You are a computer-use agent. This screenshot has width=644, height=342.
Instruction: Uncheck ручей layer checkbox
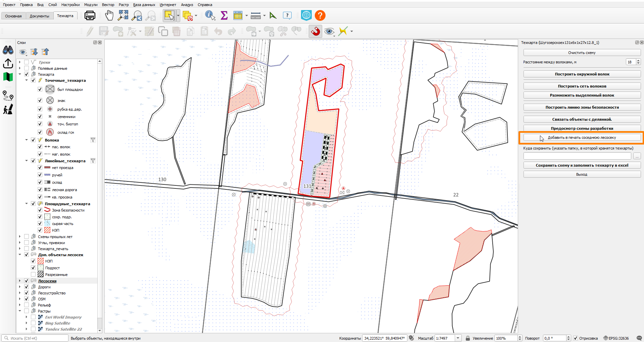coord(40,175)
